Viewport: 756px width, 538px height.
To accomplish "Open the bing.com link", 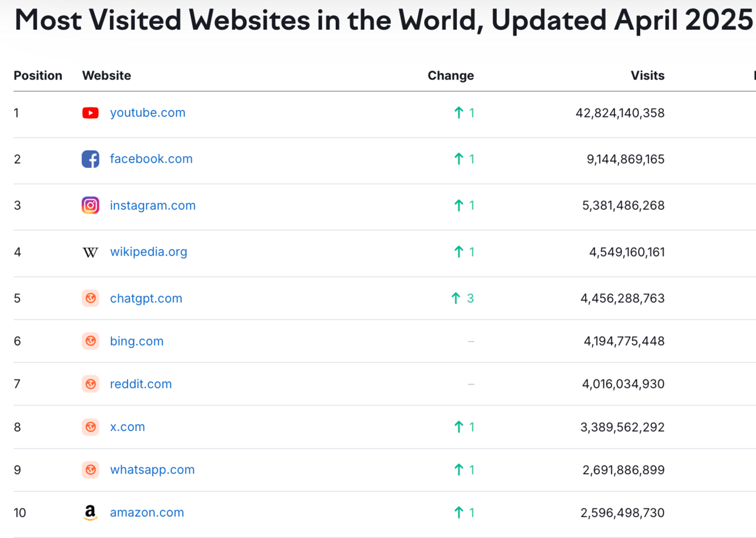I will click(x=137, y=341).
